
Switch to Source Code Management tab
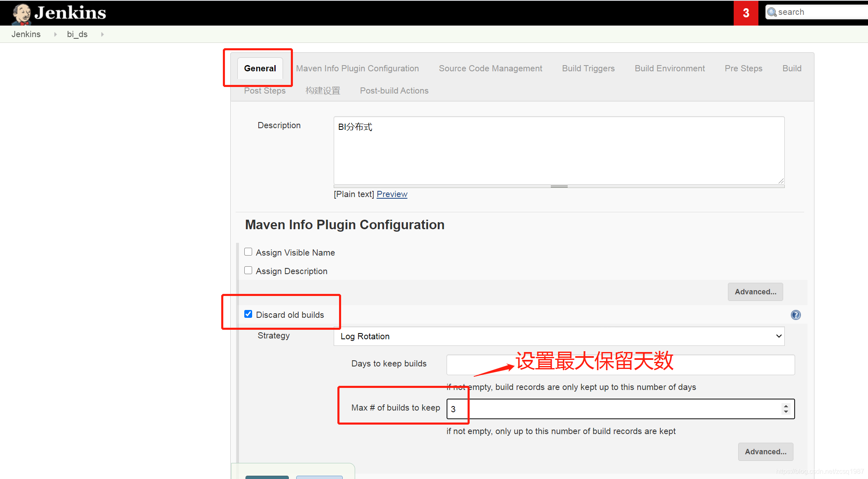pos(490,68)
